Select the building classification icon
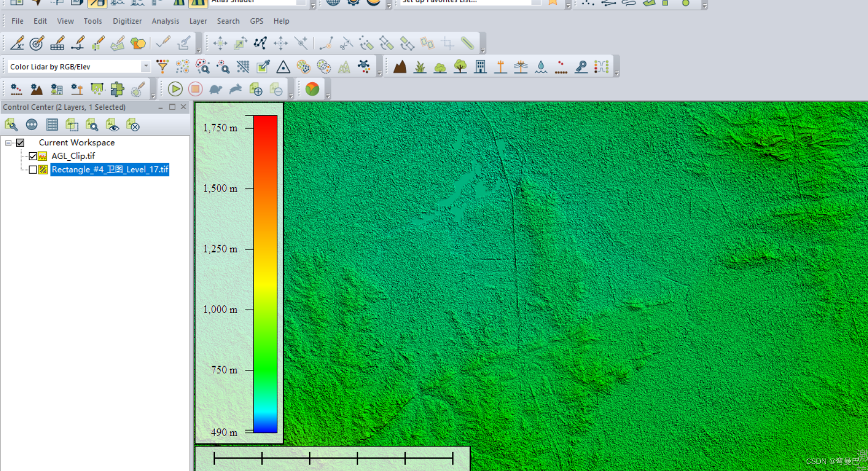 480,67
